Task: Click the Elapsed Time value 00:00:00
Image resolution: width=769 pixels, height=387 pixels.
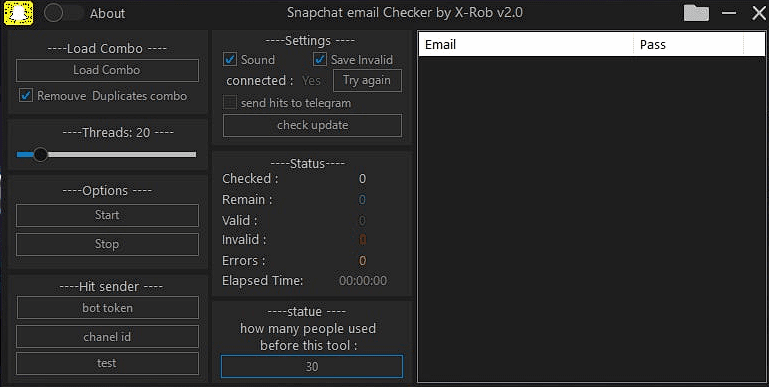Action: (x=363, y=281)
